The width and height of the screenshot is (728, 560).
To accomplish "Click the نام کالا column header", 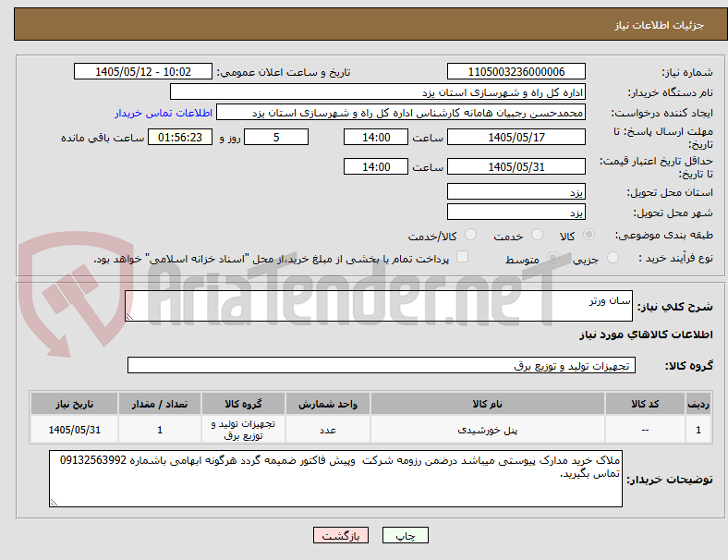I will (488, 404).
